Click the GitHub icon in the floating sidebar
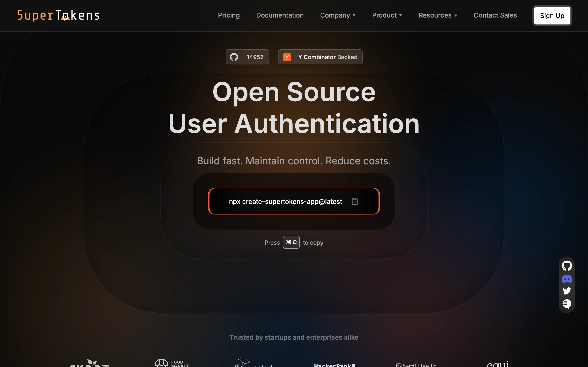Viewport: 588px width, 367px height. [x=567, y=266]
